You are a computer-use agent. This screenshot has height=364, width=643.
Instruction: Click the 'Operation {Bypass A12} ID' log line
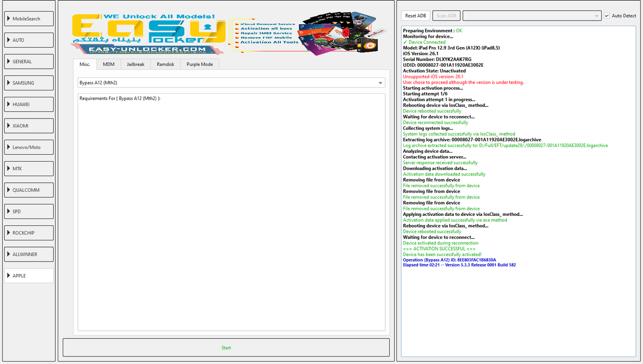(449, 260)
